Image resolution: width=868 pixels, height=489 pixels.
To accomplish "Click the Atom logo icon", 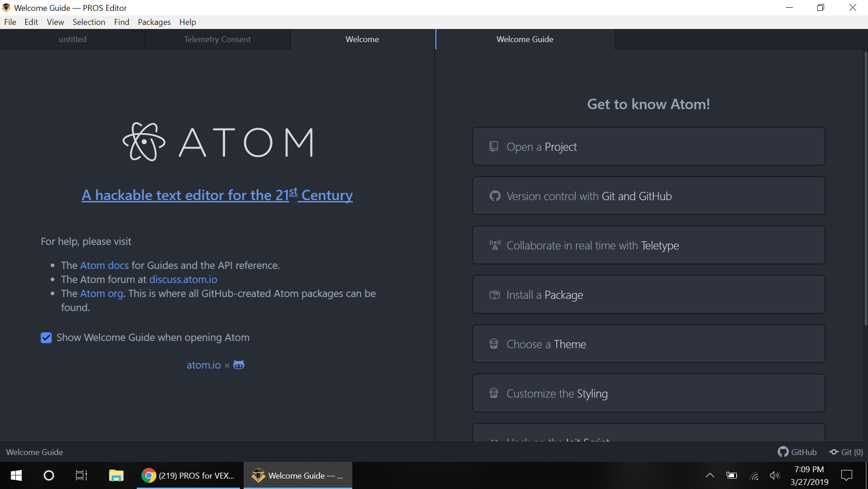I will coord(144,142).
